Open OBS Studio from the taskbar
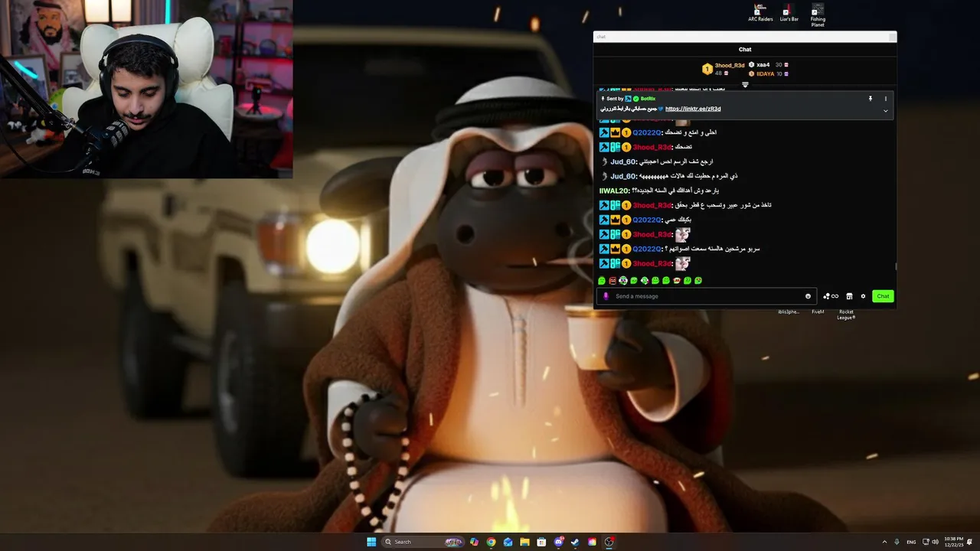The height and width of the screenshot is (551, 980). tap(609, 542)
